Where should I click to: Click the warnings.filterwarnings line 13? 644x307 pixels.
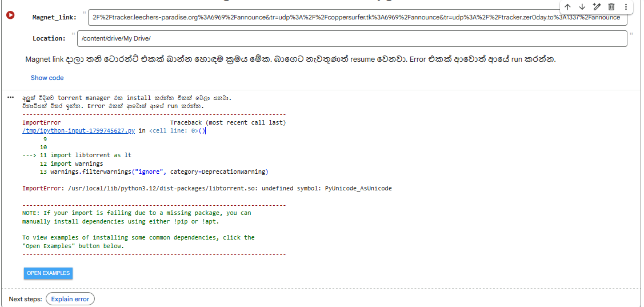tap(154, 172)
